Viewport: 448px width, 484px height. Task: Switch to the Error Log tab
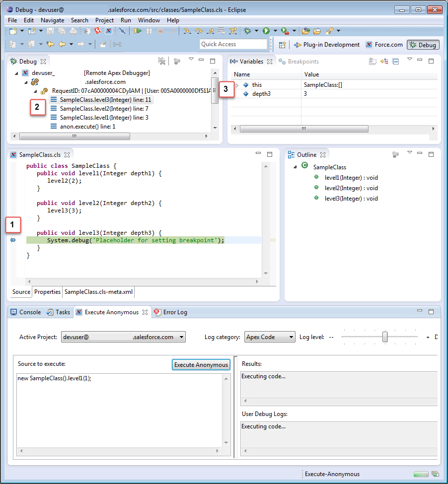170,312
